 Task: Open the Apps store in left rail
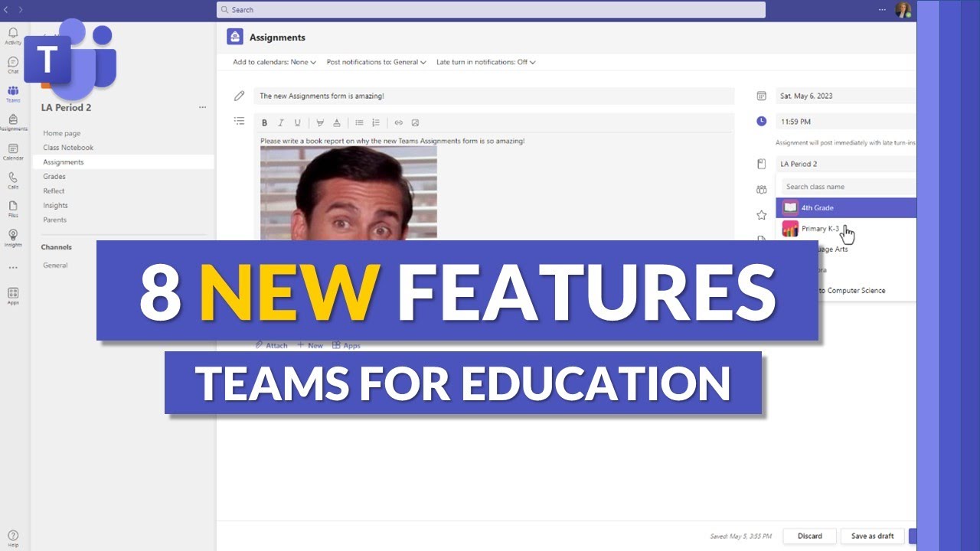13,296
